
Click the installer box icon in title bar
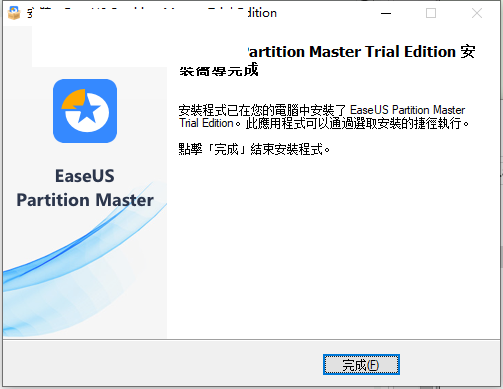[14, 13]
